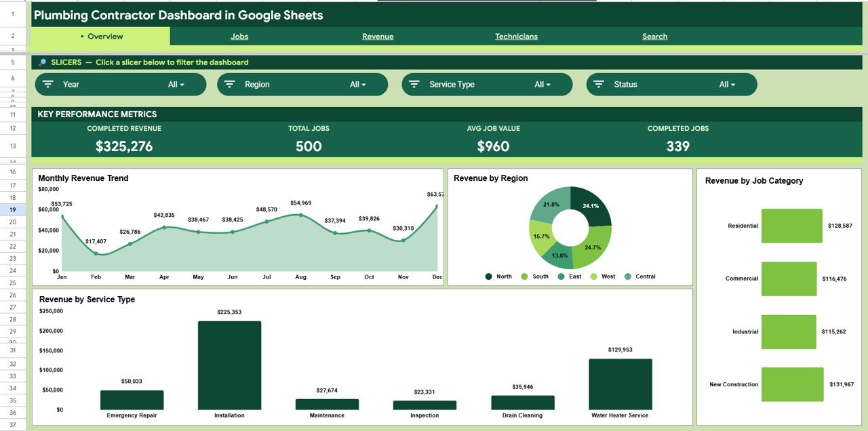
Task: Click the Industrial bar in category chart
Action: coord(789,332)
